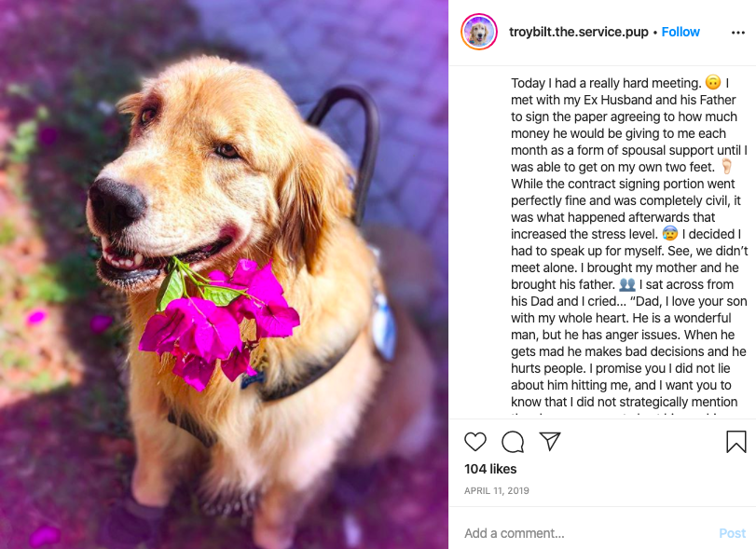The width and height of the screenshot is (756, 549).
Task: Click the upside-down smiley emoji in caption
Action: pos(712,82)
